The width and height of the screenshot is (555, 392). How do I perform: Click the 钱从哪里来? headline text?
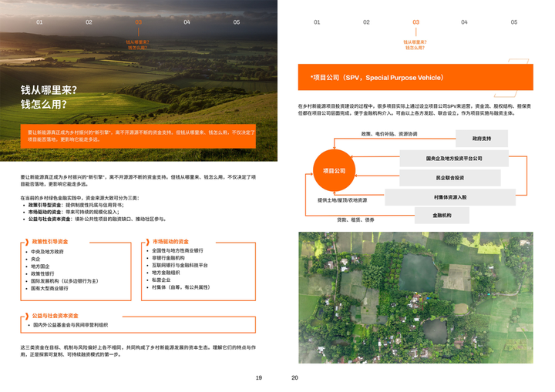coord(49,90)
